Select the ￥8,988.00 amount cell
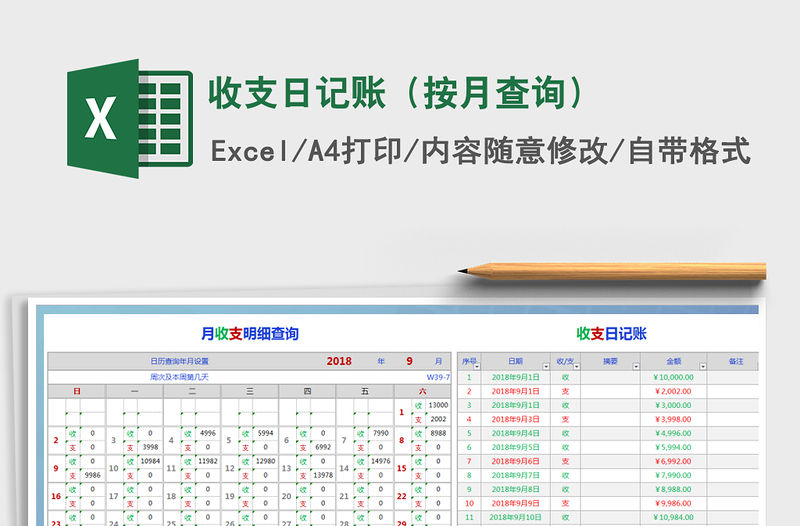Screen dimensions: 800x526 click(673, 489)
